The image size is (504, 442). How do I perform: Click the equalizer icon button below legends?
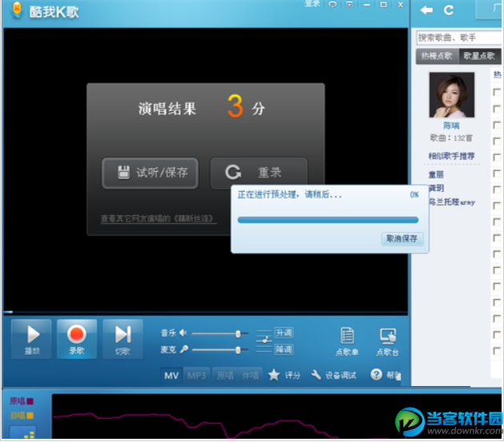(22, 432)
